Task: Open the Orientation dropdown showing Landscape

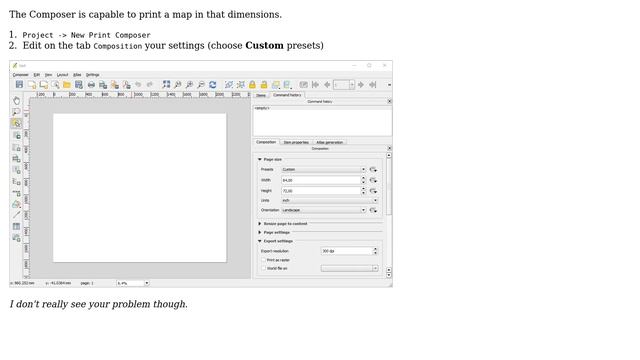Action: (323, 210)
